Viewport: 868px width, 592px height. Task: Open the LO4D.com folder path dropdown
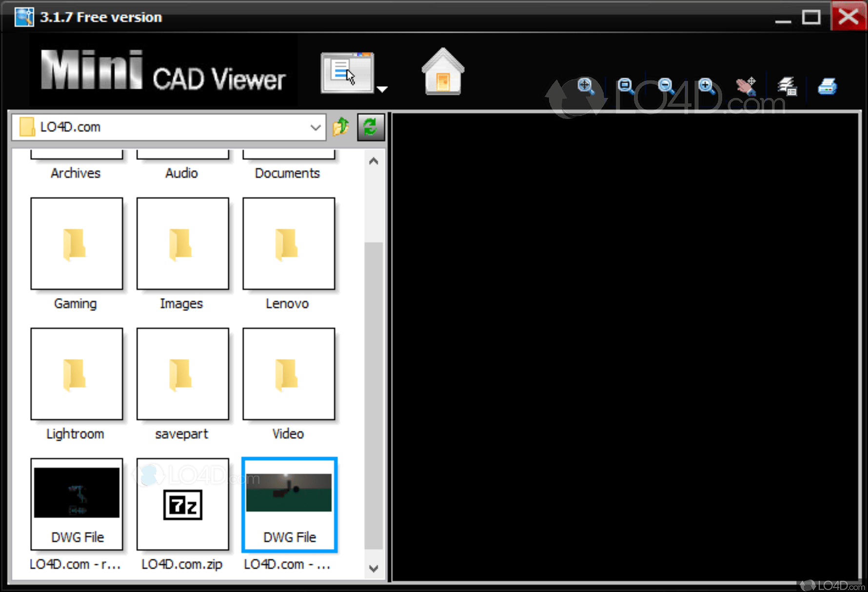[x=315, y=127]
